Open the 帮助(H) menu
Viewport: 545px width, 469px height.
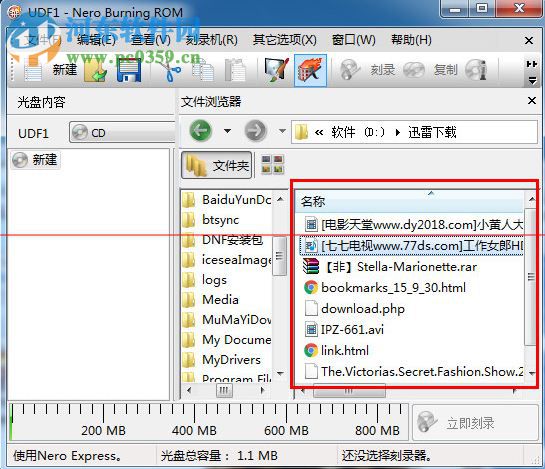411,40
